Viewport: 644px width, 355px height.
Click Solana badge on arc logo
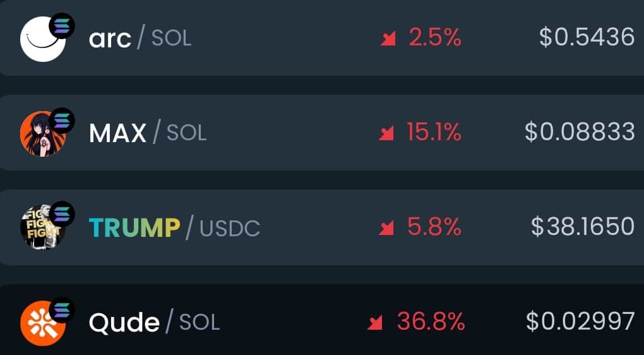tap(62, 25)
